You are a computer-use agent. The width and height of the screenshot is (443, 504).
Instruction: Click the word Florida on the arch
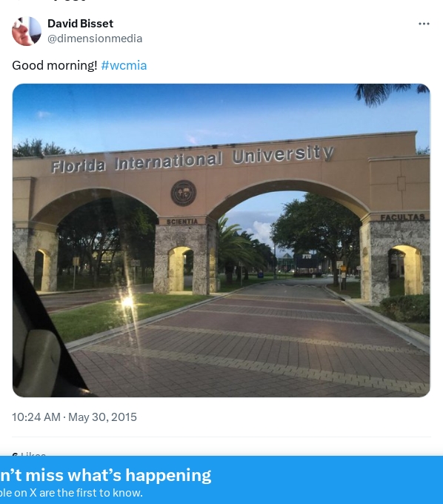(x=78, y=166)
